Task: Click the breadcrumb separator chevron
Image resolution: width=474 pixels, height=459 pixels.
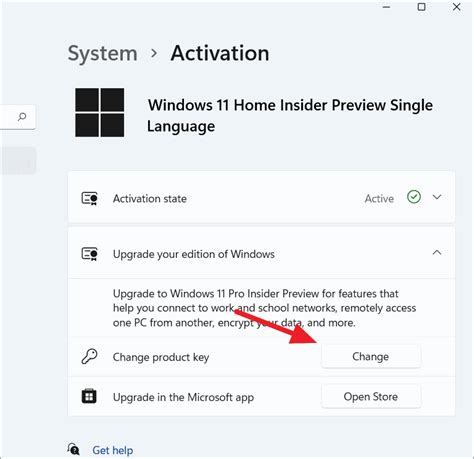Action: pyautogui.click(x=154, y=53)
